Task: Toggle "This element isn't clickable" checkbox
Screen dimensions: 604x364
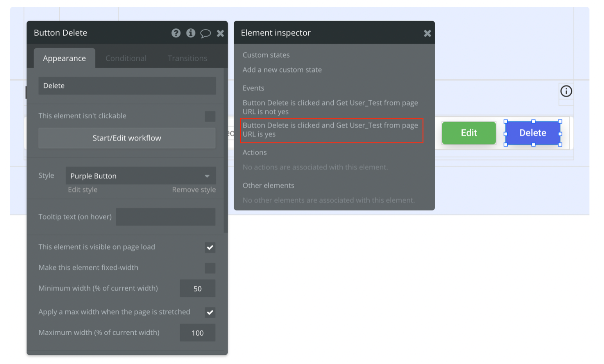Action: tap(210, 116)
